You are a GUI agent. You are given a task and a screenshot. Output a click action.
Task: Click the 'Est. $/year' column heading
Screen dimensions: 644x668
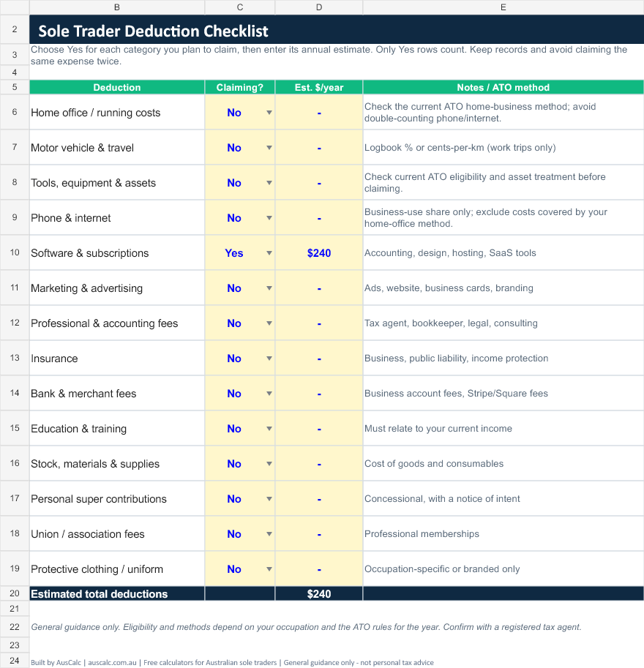point(319,87)
